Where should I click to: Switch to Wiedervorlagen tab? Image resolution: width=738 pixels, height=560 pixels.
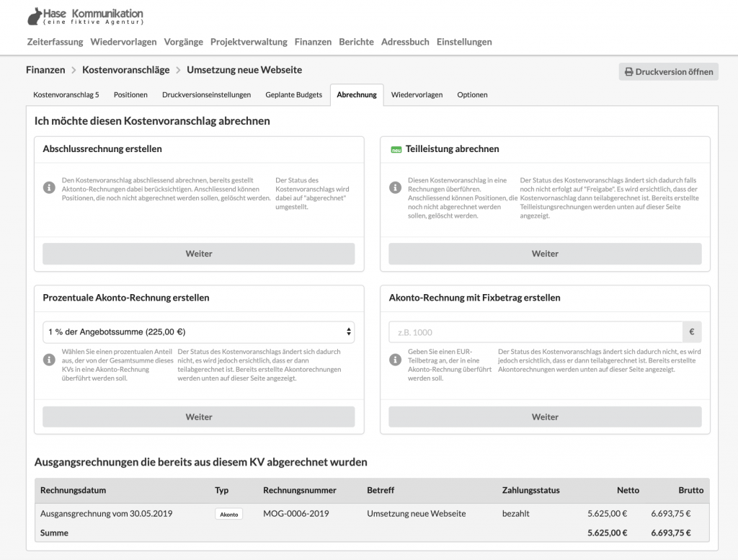(417, 94)
